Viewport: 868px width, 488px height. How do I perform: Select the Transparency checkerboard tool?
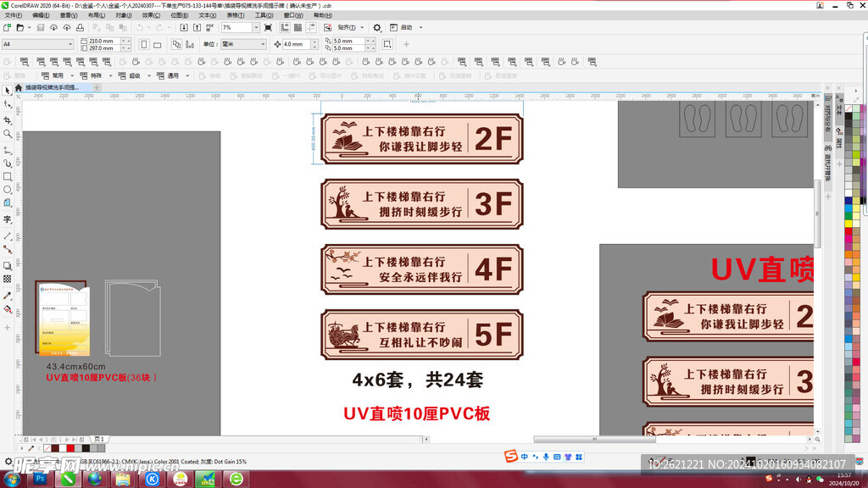[7, 280]
